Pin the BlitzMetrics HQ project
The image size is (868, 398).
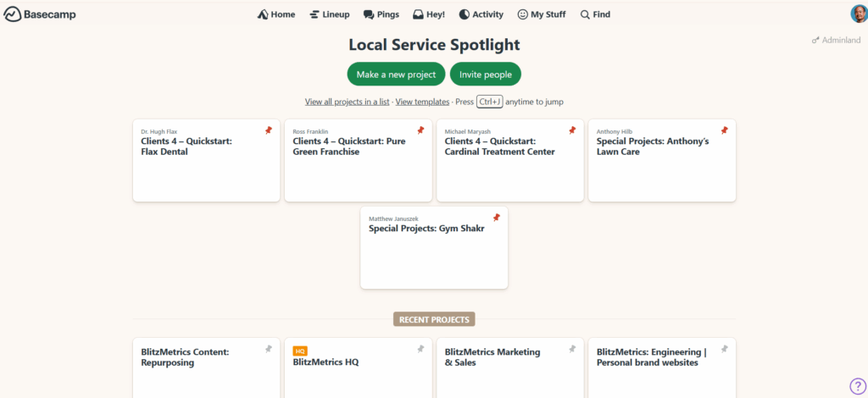pos(420,349)
